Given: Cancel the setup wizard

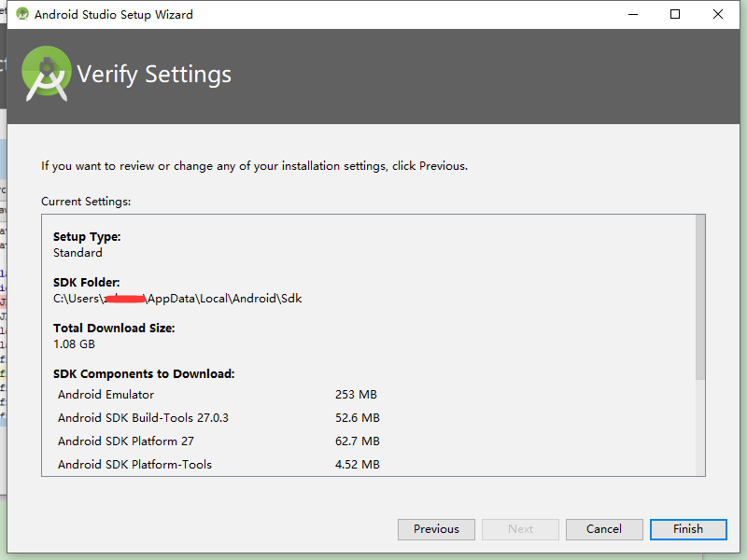Looking at the screenshot, I should pyautogui.click(x=604, y=529).
